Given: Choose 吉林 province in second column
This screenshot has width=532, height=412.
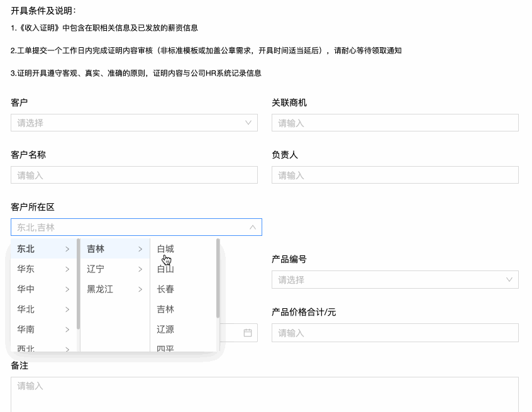Looking at the screenshot, I should click(115, 248).
